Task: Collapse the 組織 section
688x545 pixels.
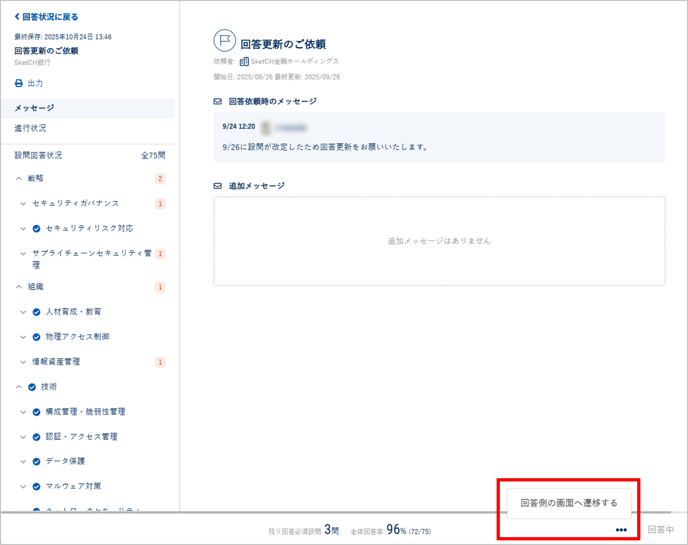Action: [x=19, y=287]
